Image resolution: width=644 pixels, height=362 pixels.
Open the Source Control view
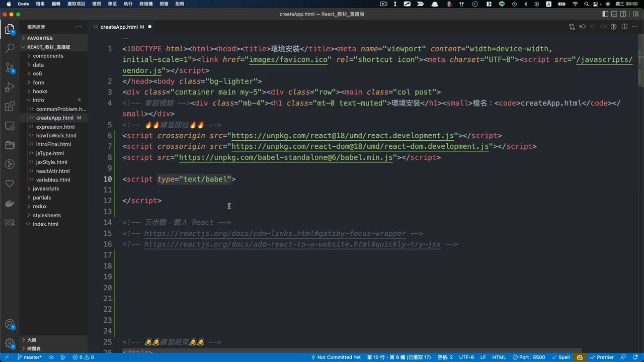click(x=10, y=67)
